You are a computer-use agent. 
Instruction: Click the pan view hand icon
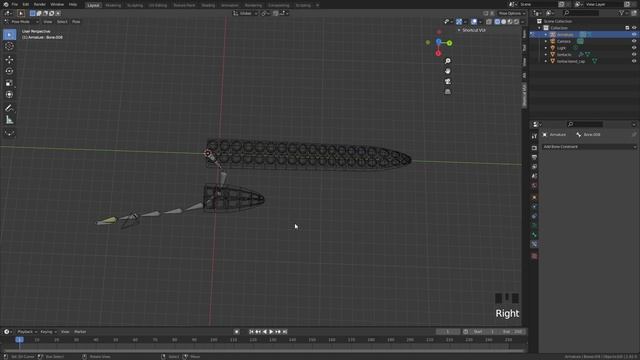coord(448,71)
